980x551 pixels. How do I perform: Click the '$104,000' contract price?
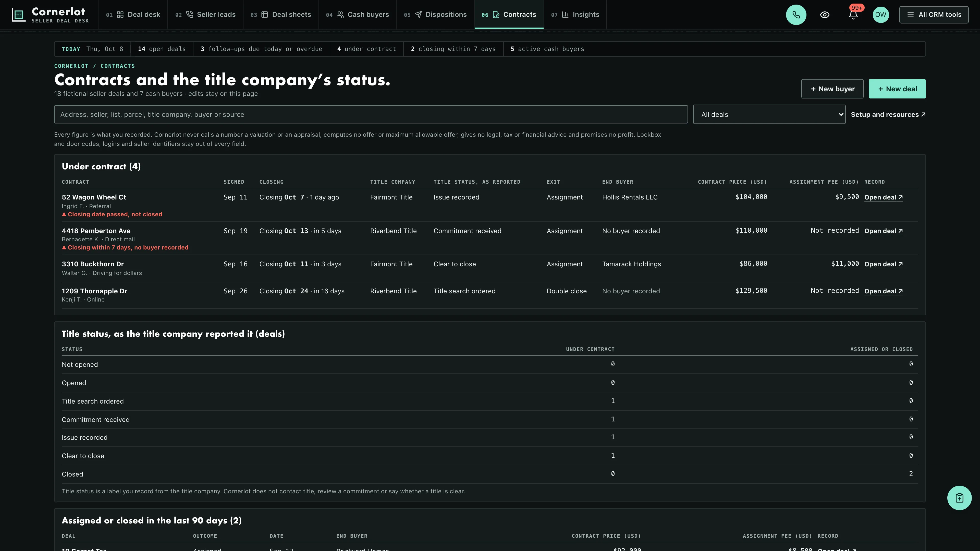(751, 197)
